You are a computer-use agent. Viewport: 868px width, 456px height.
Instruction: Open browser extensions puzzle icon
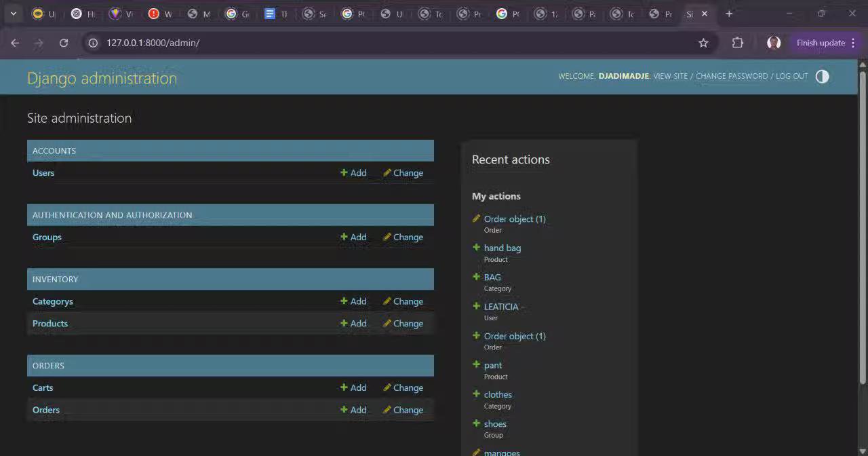click(738, 43)
